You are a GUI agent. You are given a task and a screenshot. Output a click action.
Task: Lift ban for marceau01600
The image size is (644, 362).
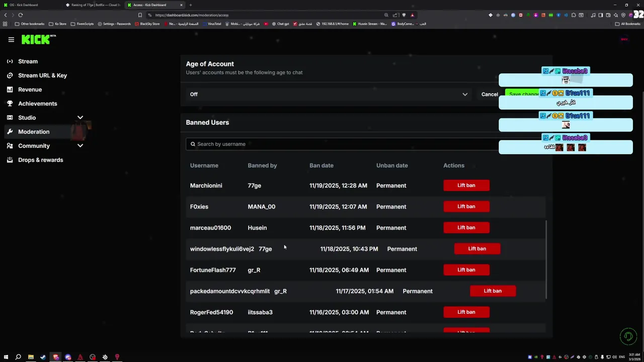(466, 228)
